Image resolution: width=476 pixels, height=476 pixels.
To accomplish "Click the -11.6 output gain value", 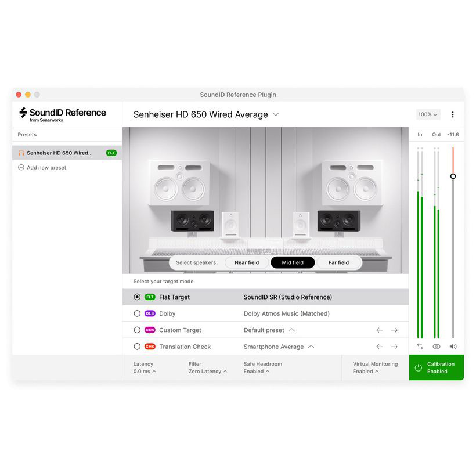I will click(453, 135).
